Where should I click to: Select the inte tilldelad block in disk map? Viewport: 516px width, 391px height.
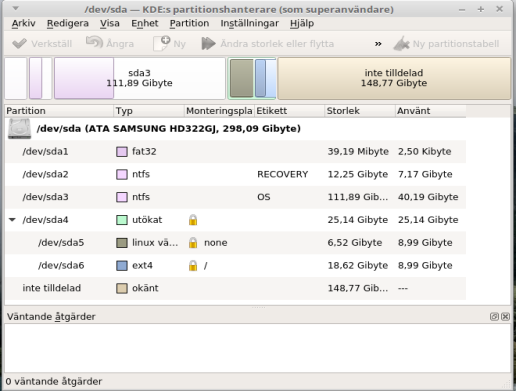click(x=394, y=78)
